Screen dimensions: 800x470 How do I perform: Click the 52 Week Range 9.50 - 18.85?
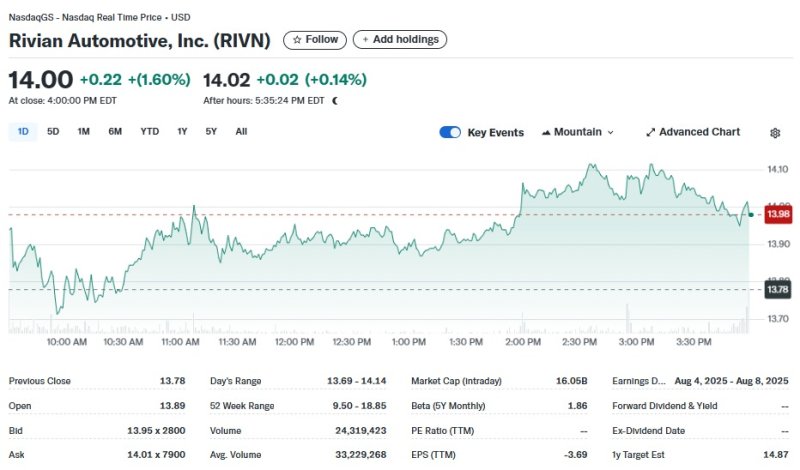click(x=360, y=406)
